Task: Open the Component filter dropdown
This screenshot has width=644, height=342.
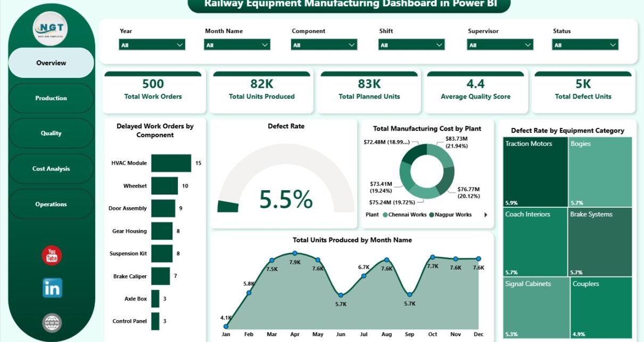Action: point(324,45)
